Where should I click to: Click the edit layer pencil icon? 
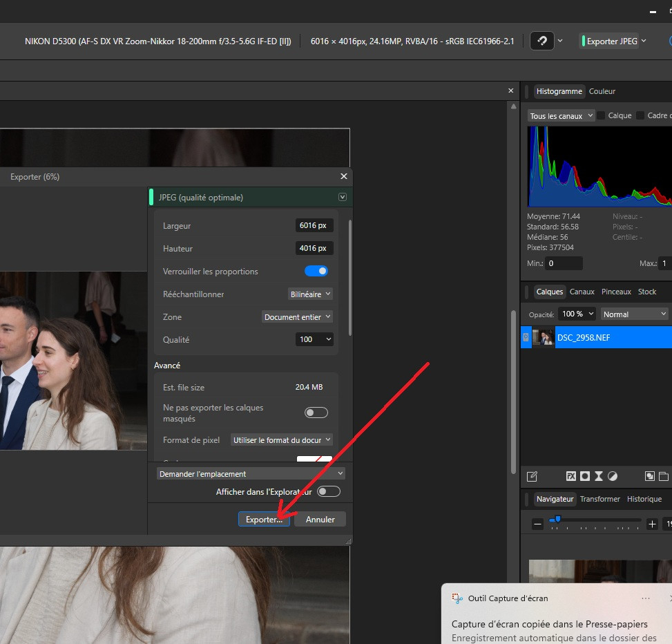(x=532, y=476)
